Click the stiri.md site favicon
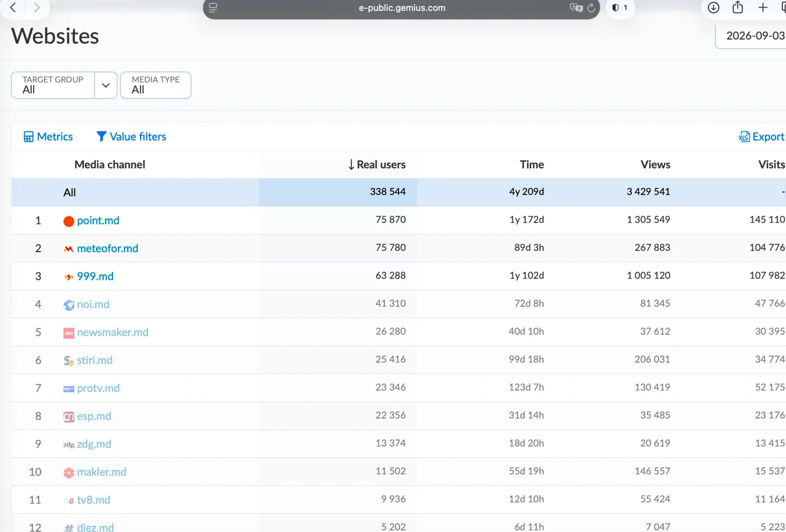 (x=69, y=361)
